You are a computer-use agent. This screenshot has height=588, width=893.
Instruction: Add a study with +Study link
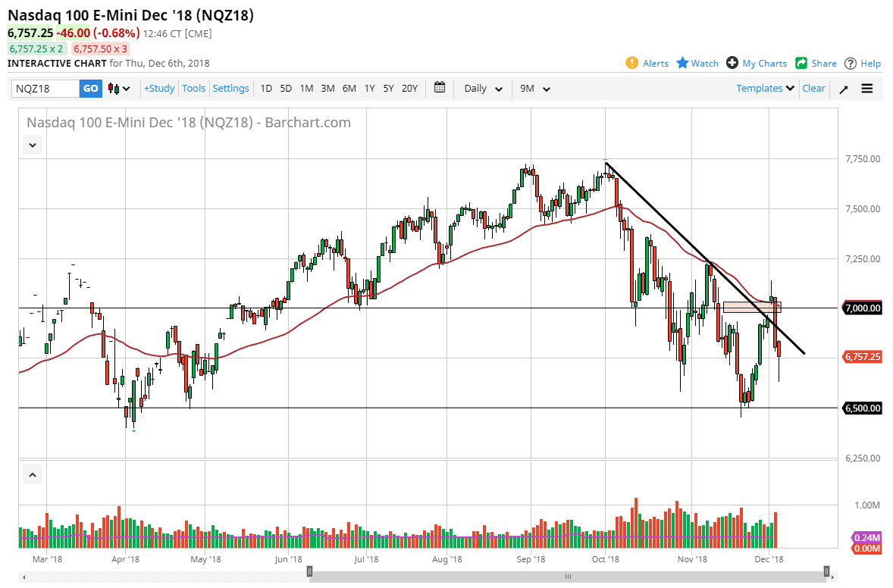(158, 88)
